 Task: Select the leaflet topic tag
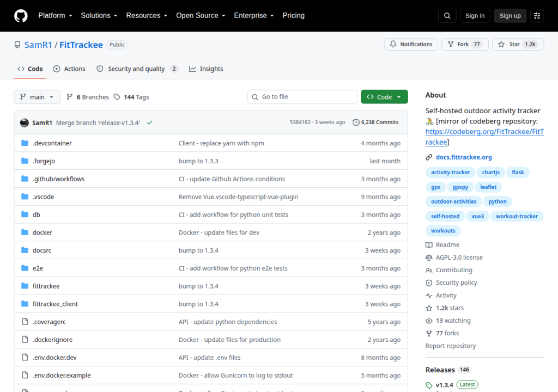click(x=488, y=187)
